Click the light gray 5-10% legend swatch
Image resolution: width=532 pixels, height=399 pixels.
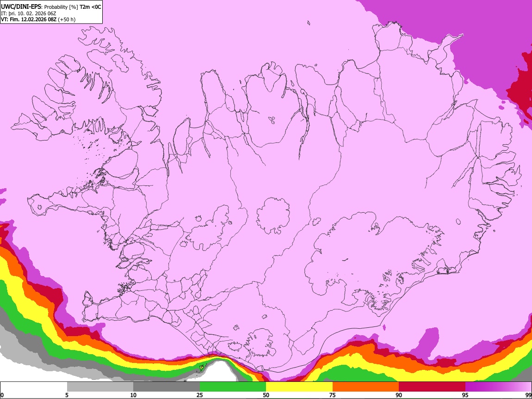[x=100, y=387]
